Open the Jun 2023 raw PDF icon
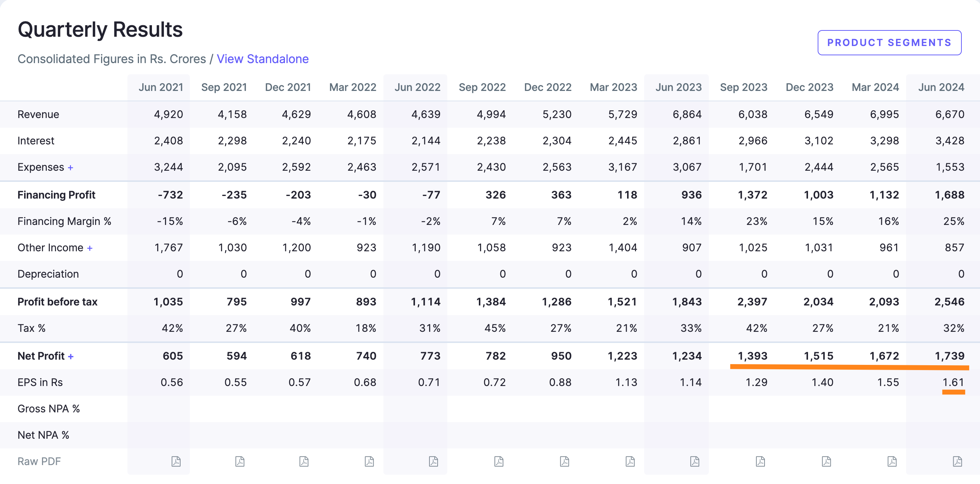 695,461
